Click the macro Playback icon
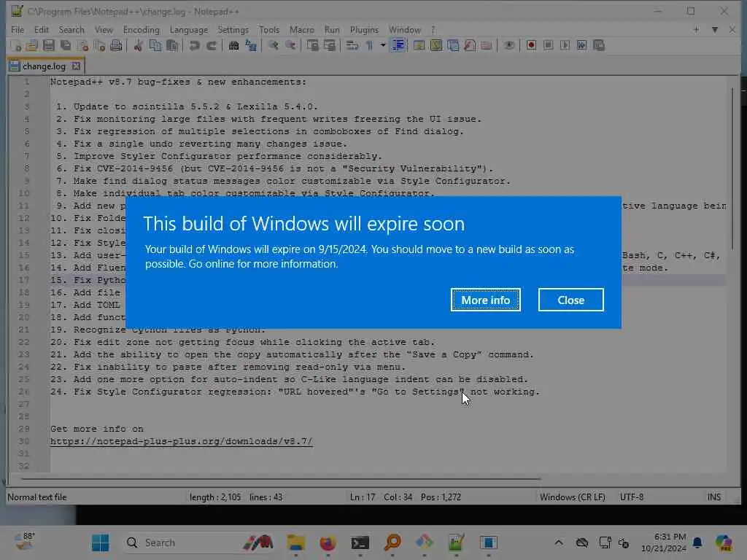Image resolution: width=747 pixels, height=560 pixels. [565, 46]
